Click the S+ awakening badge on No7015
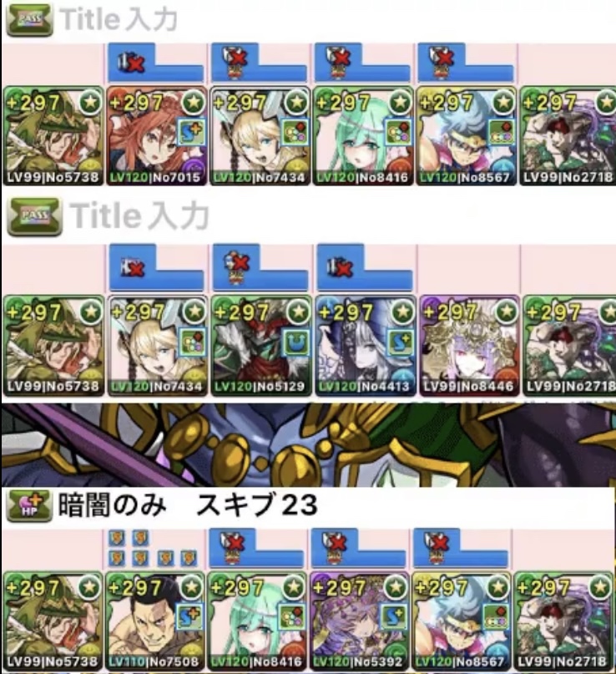Viewport: 616px width, 674px height. click(x=191, y=132)
